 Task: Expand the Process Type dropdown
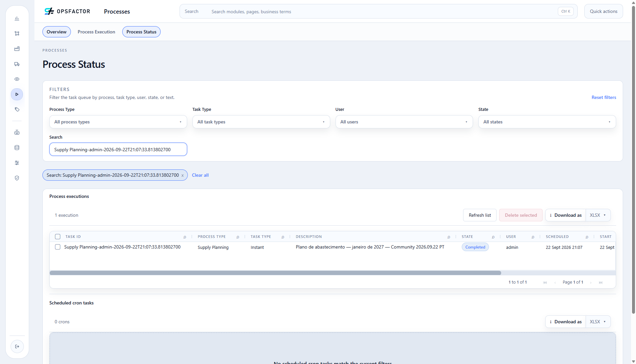coord(118,122)
